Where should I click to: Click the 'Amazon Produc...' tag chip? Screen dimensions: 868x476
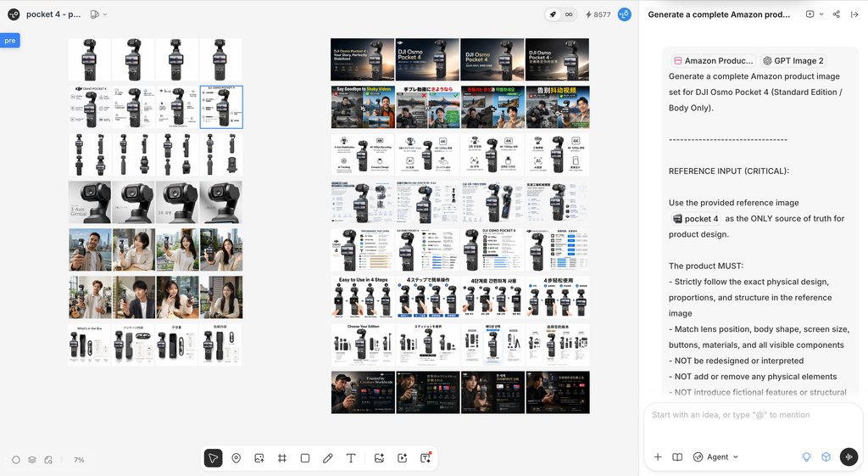tap(713, 60)
